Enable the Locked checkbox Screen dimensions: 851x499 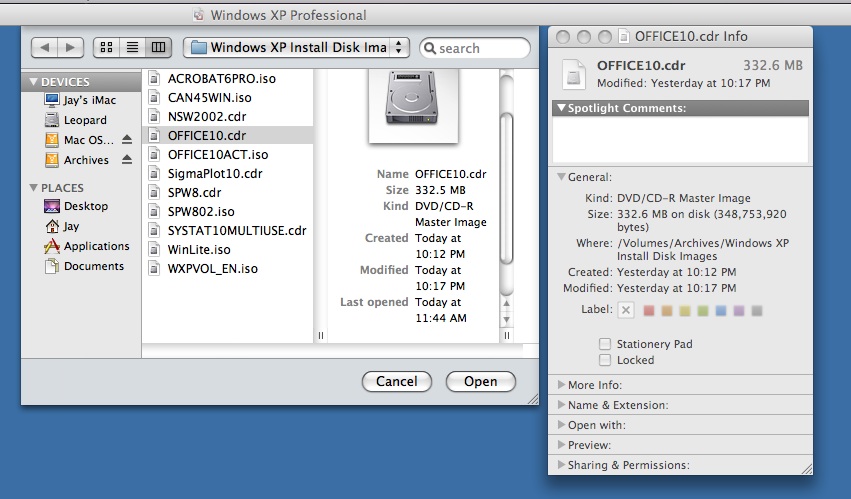tap(605, 359)
